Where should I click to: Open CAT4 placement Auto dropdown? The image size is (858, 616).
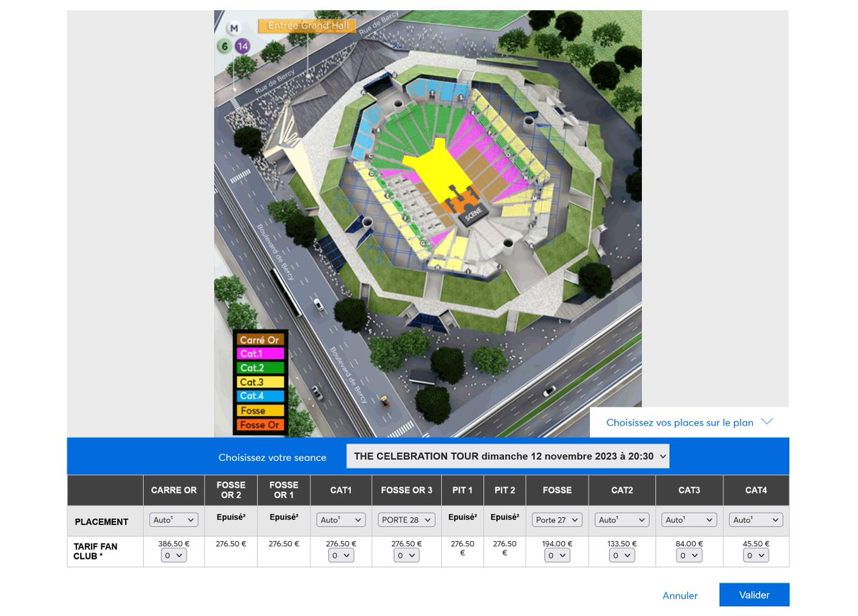(756, 520)
